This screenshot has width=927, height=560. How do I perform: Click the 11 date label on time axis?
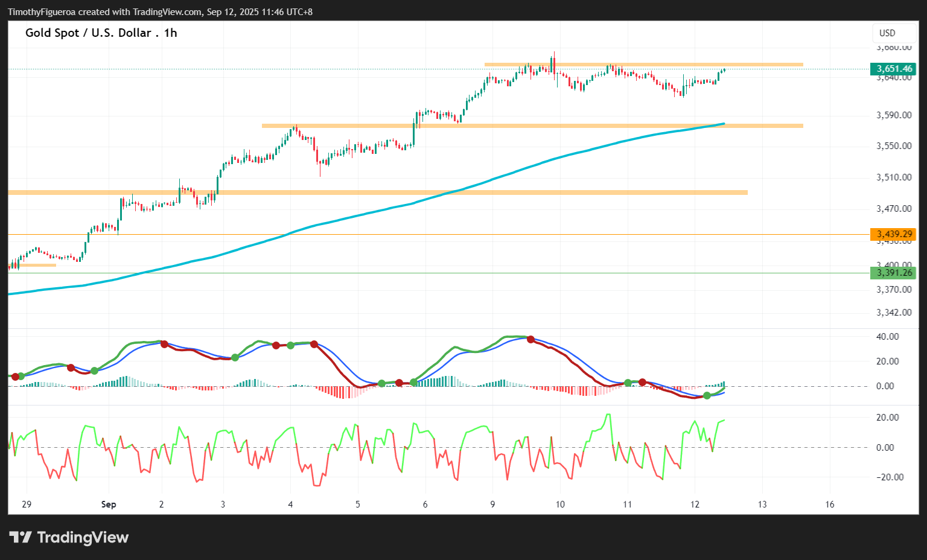(x=628, y=504)
